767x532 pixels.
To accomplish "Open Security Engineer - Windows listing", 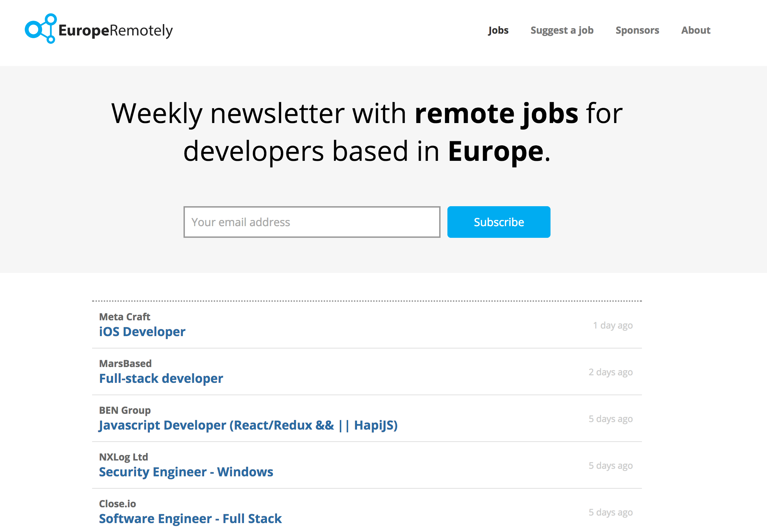I will point(186,472).
